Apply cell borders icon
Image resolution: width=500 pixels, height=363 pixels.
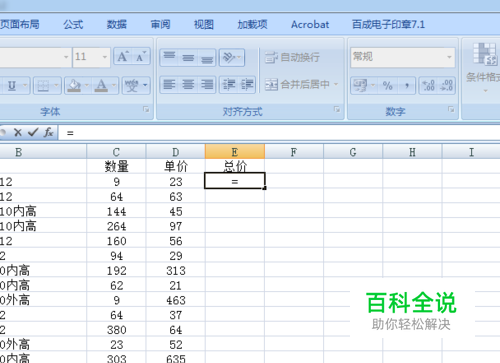[43, 86]
